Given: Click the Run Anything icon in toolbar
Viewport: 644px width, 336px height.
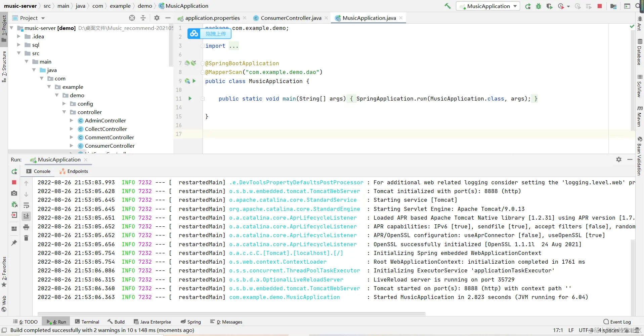Looking at the screenshot, I should tap(627, 6).
